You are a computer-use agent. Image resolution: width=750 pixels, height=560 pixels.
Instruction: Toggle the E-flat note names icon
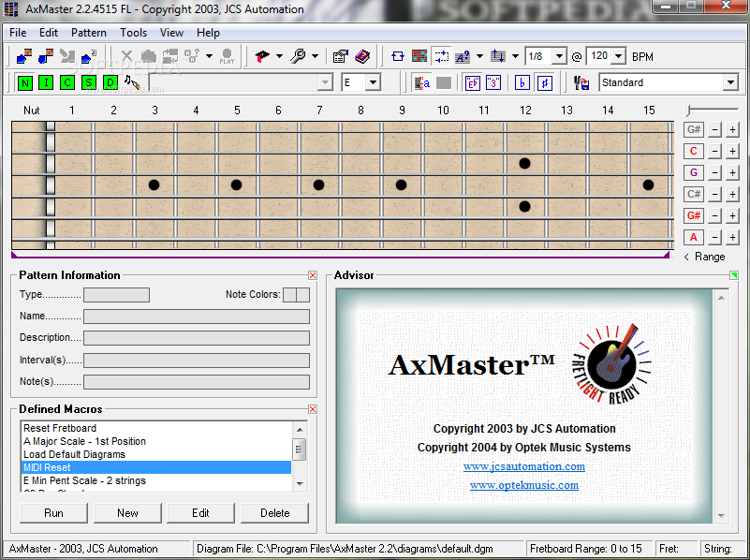pyautogui.click(x=473, y=83)
